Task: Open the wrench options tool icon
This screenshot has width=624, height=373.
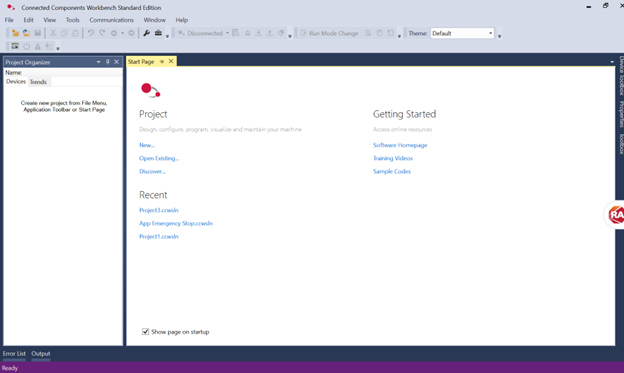Action: tap(146, 33)
